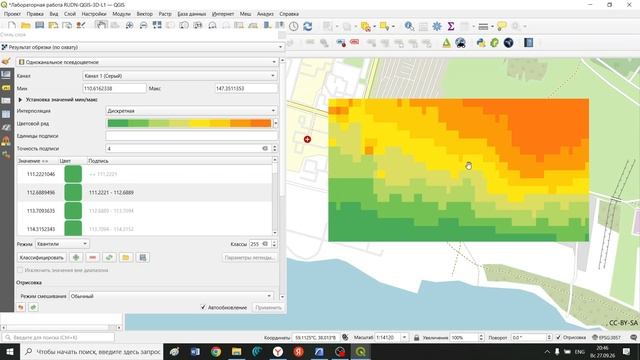Click the Применить apply button

click(x=268, y=307)
